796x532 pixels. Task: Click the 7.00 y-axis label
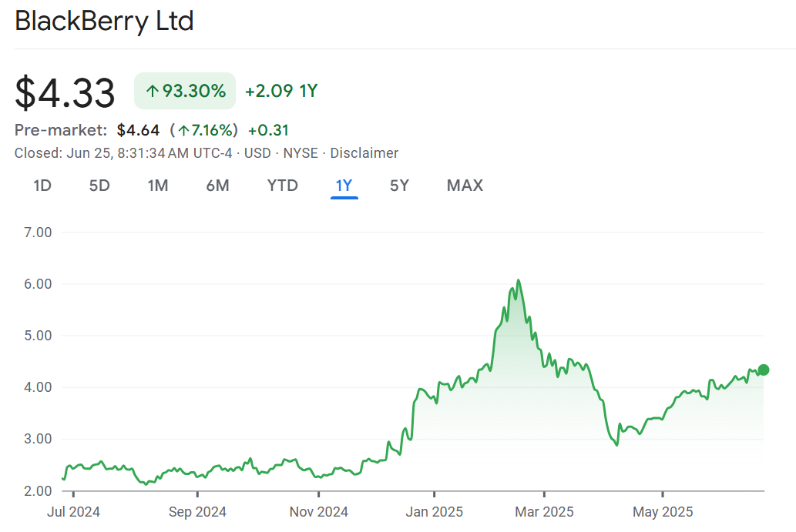[x=33, y=233]
